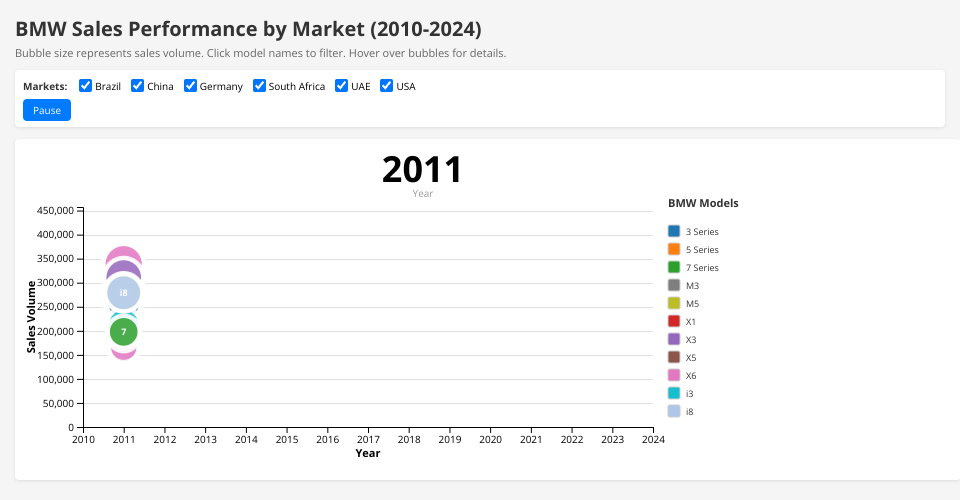The height and width of the screenshot is (500, 960).
Task: Deselect the USA market checkbox
Action: coord(387,86)
